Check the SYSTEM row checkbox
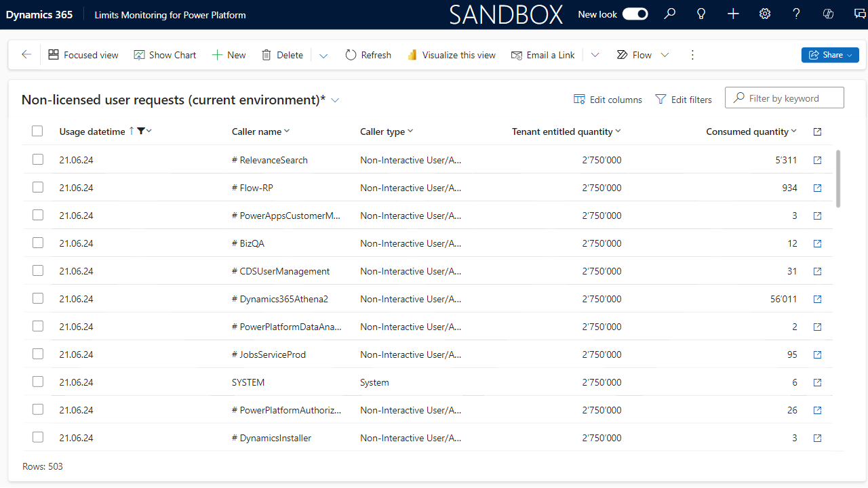868x488 pixels. [x=37, y=382]
